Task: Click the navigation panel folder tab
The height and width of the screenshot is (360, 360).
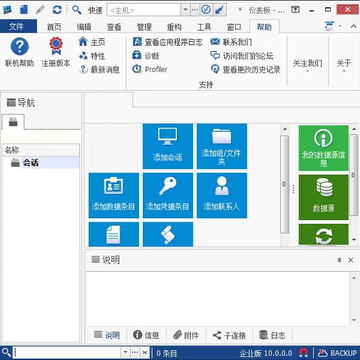Action: tap(13, 122)
